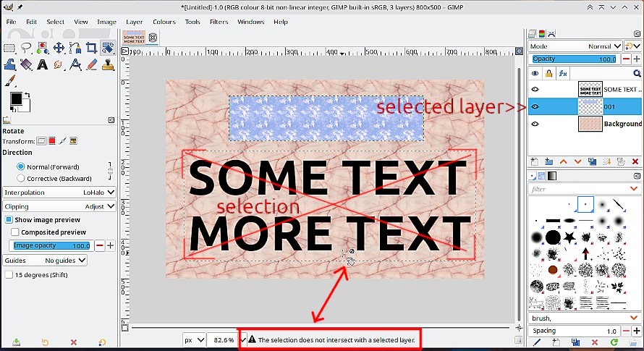Hide the Background layer using eye icon

tap(535, 124)
